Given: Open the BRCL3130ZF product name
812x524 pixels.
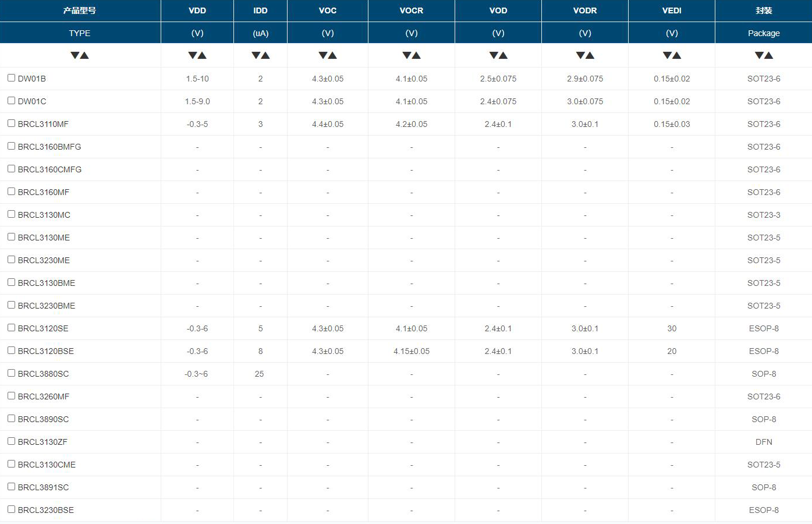Looking at the screenshot, I should 42,442.
